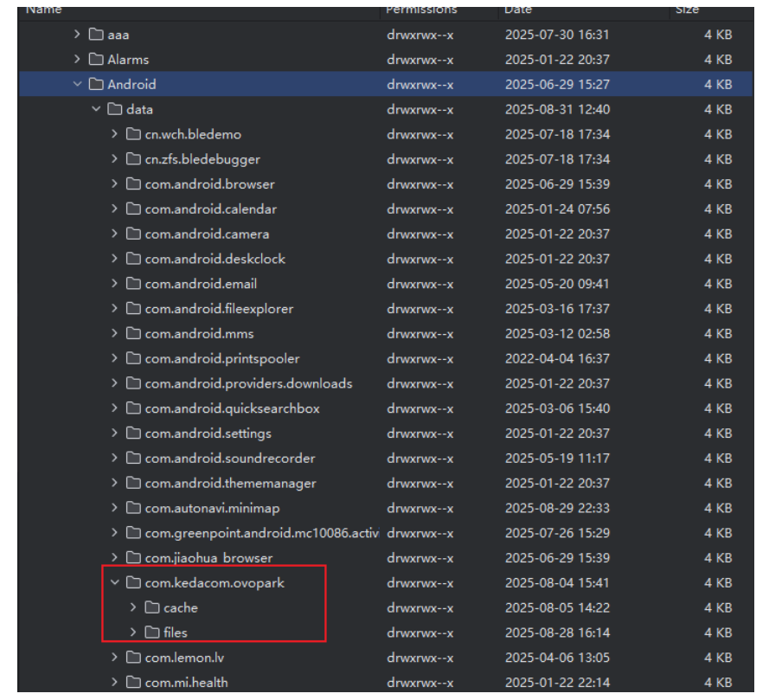The width and height of the screenshot is (769, 700).
Task: Click the com.android.mms folder icon
Action: pos(133,334)
